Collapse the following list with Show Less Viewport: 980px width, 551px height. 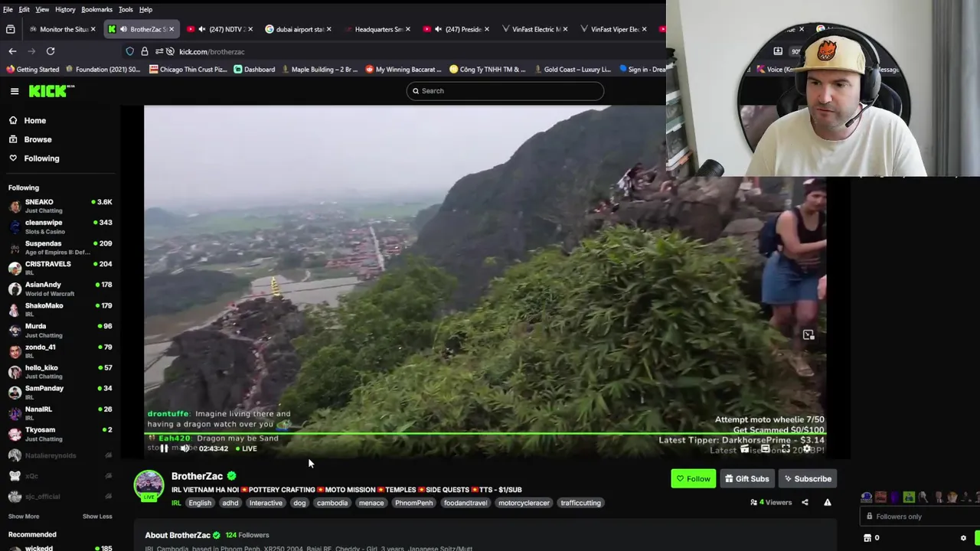[97, 516]
